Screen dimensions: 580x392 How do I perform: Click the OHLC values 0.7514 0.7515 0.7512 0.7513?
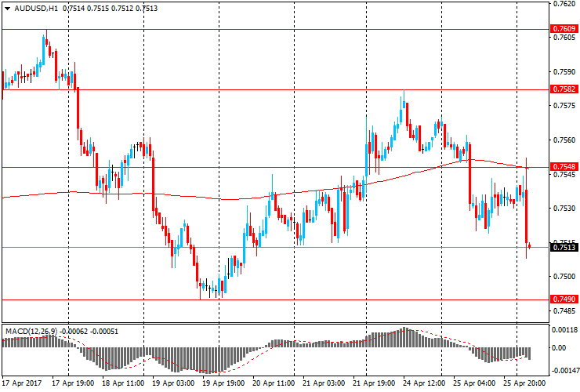pyautogui.click(x=110, y=8)
